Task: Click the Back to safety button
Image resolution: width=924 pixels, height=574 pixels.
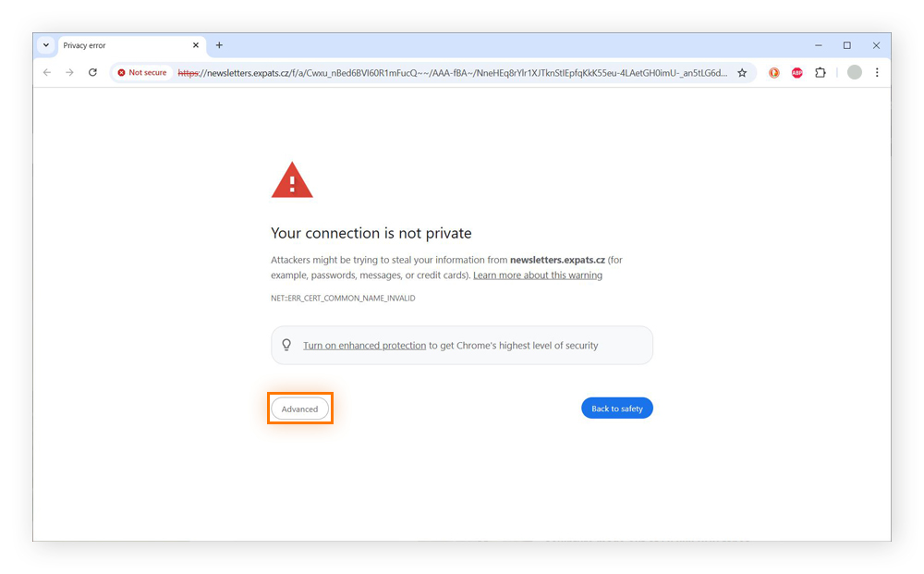Action: [616, 408]
